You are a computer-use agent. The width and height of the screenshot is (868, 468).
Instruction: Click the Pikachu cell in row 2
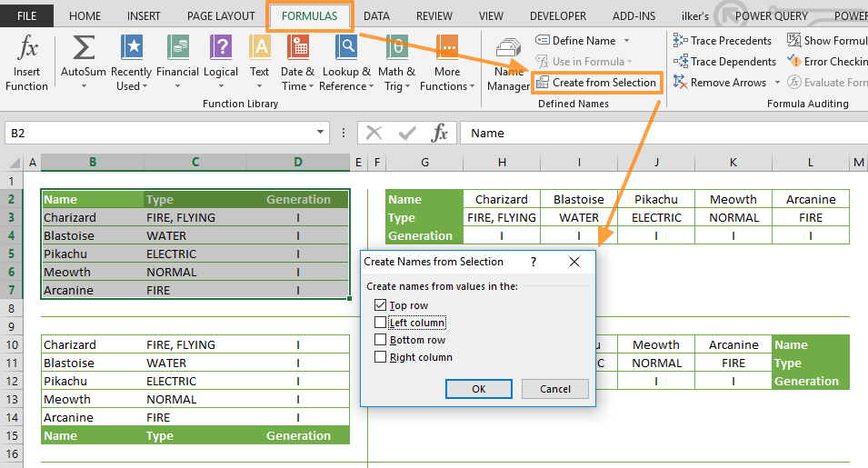656,199
